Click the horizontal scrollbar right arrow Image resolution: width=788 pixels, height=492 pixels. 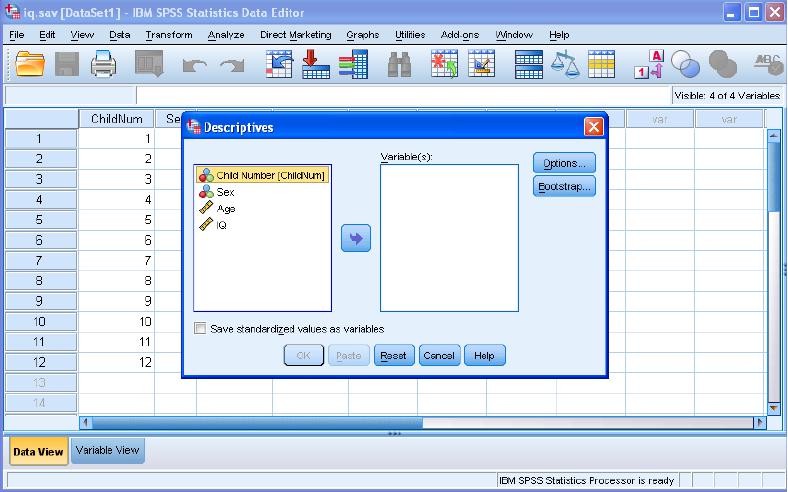point(760,423)
